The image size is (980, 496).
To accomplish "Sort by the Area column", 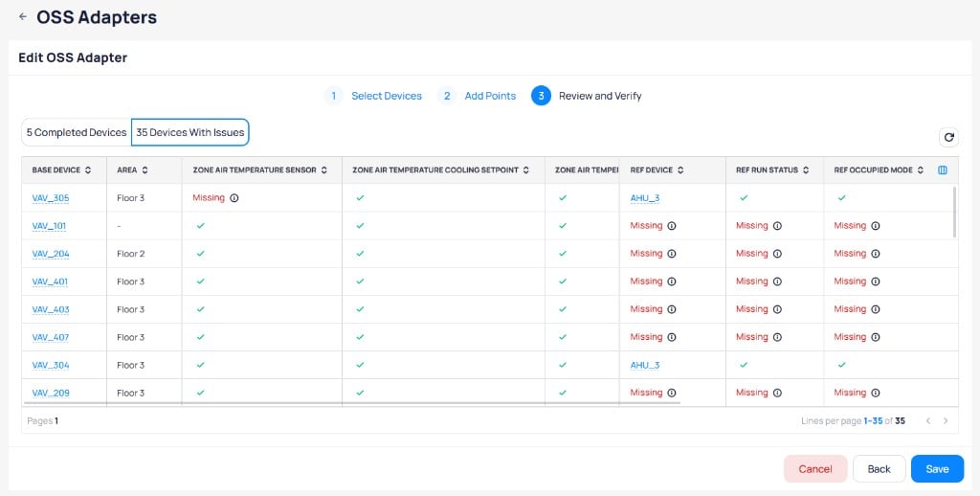I will pos(145,170).
